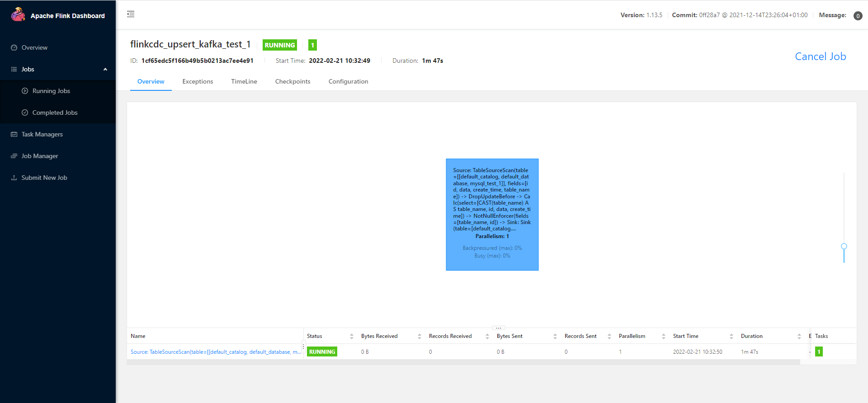
Task: Click the Tasks column header
Action: [821, 336]
